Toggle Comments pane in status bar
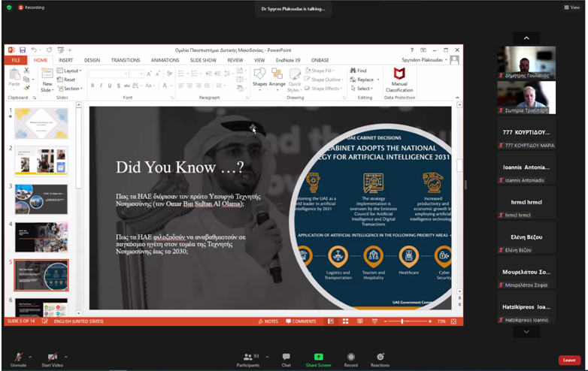Screen dimensions: 588x371 click(x=301, y=321)
